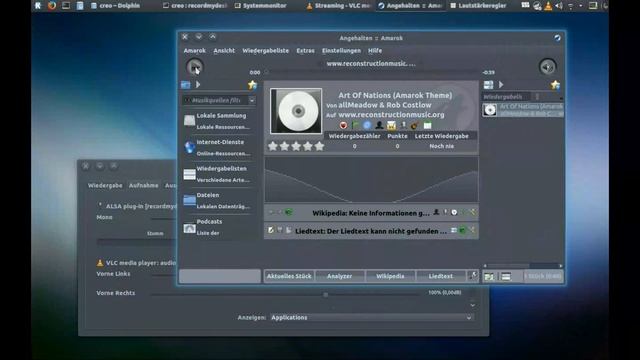Click the Wiedergabeliste search field
This screenshot has height=360, width=640.
pos(507,97)
